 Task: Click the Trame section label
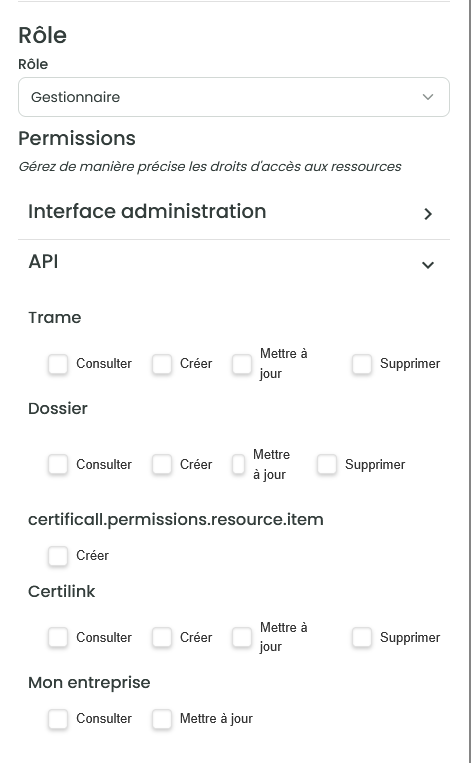(54, 317)
